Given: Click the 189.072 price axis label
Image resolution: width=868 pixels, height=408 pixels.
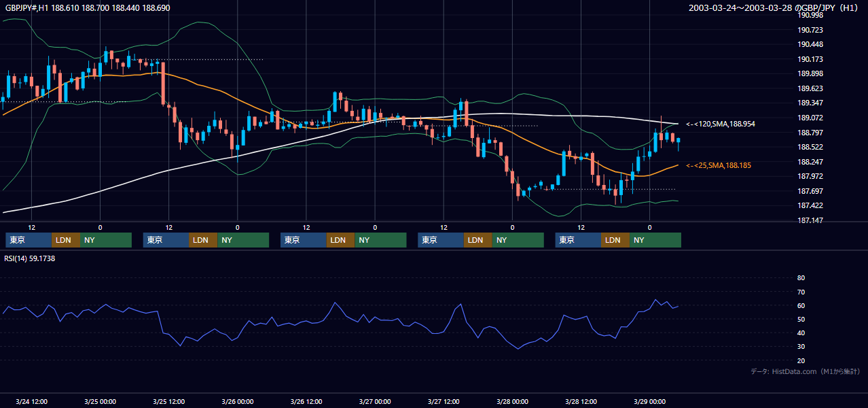Looking at the screenshot, I should click(811, 118).
